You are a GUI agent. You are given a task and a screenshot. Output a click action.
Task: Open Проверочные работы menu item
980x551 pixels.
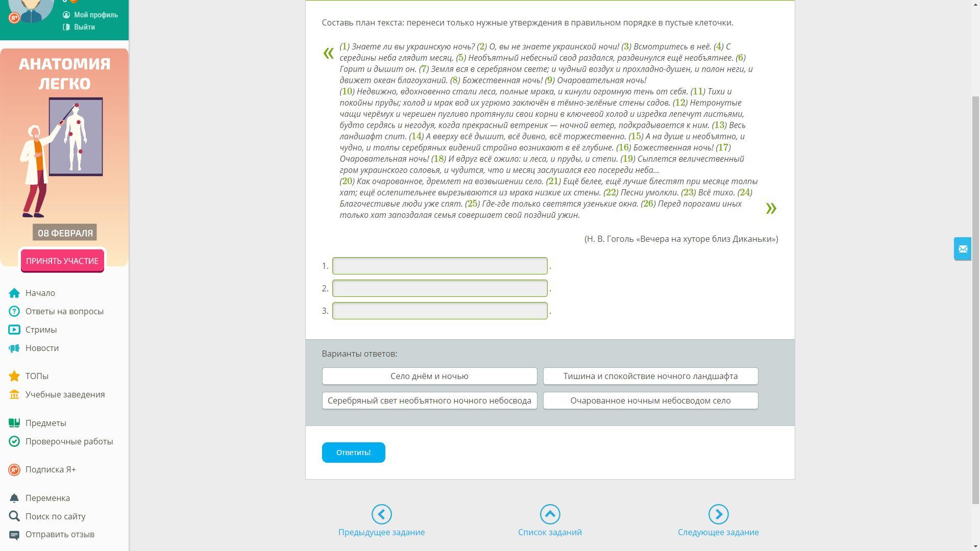click(x=69, y=441)
